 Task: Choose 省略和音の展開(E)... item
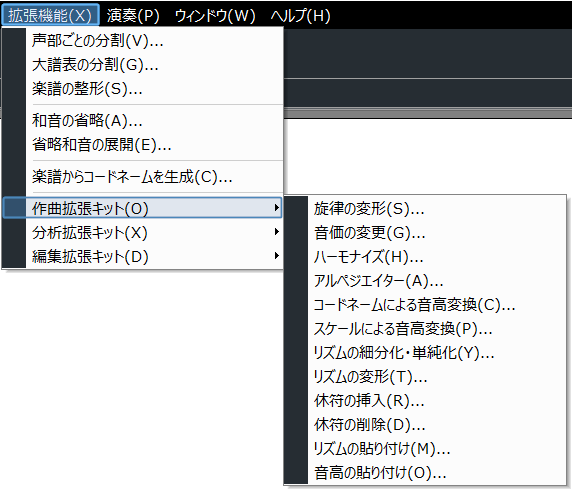point(142,145)
